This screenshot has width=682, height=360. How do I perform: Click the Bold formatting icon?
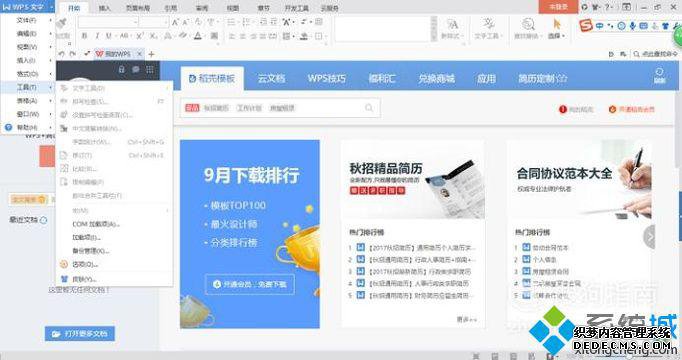coord(84,36)
